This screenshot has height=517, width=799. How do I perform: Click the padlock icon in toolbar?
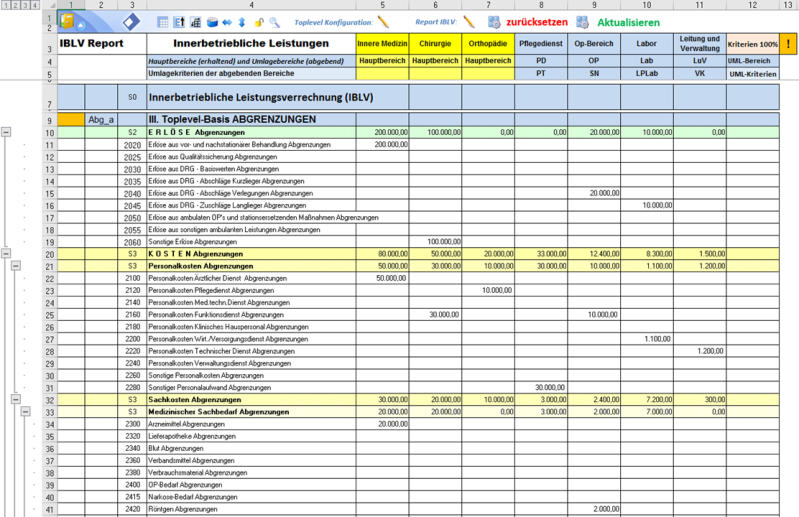260,21
